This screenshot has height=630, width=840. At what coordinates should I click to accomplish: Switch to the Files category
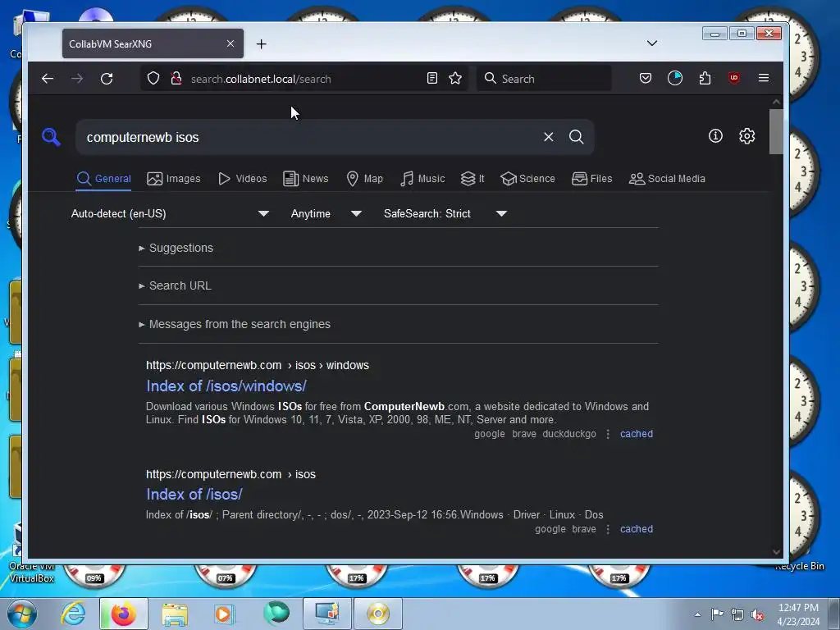click(592, 178)
